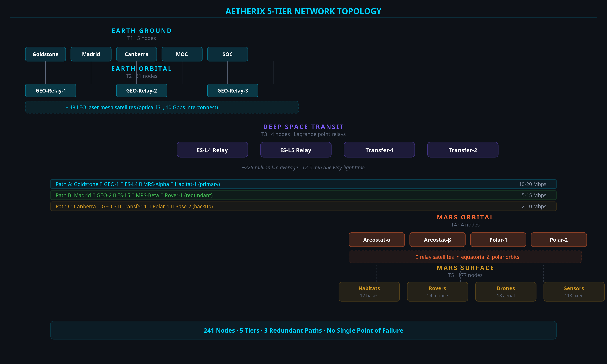The height and width of the screenshot is (364, 607).
Task: Select the Path C backup route bar
Action: click(303, 206)
